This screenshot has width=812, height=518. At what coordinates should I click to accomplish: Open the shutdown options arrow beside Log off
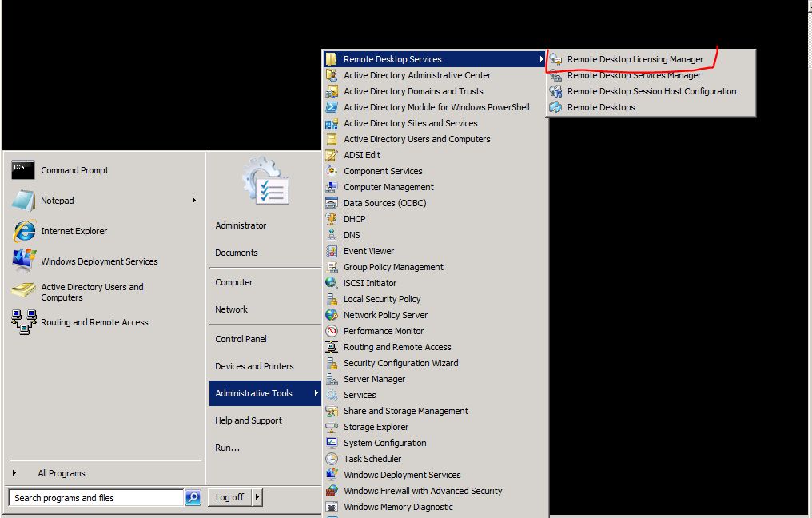tap(257, 497)
